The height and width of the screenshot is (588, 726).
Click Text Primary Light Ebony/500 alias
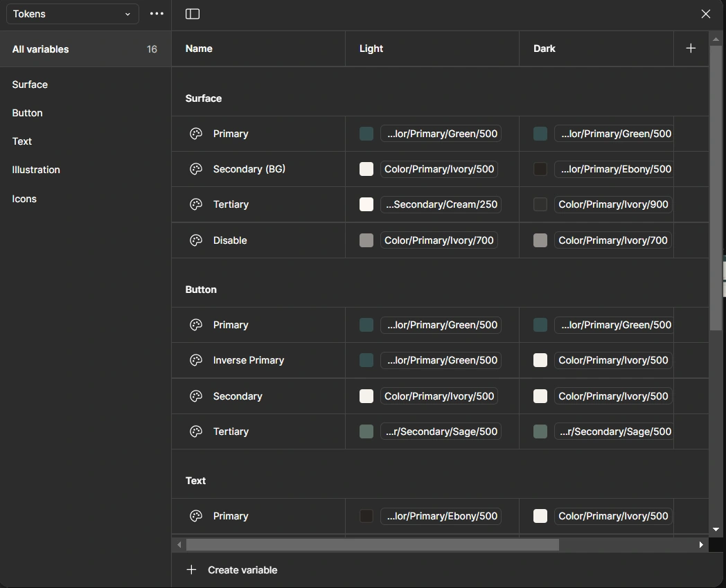(441, 516)
